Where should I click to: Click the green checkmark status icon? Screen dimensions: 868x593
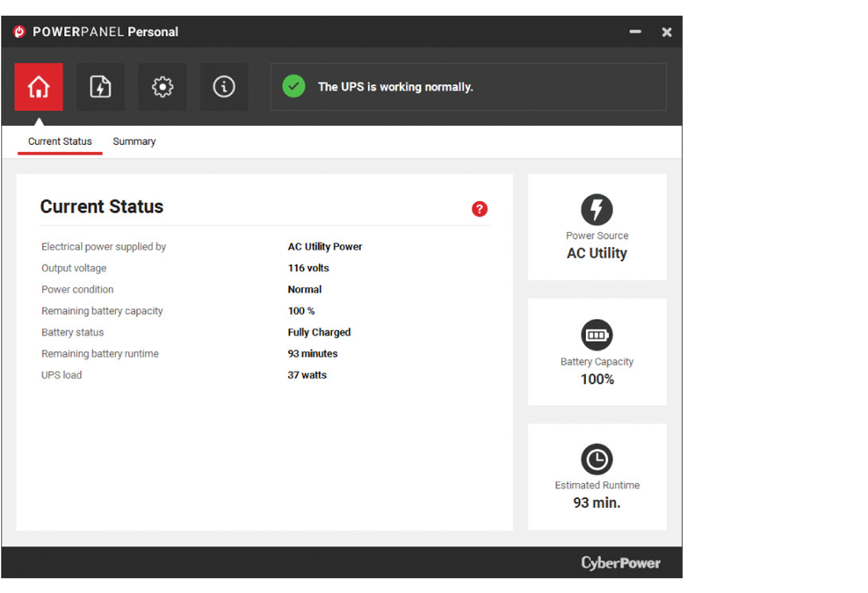coord(294,86)
